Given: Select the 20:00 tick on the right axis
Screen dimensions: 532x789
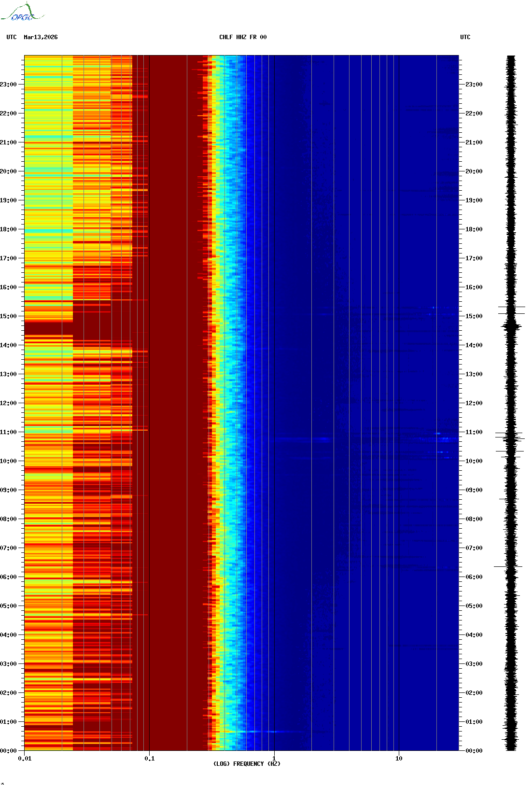Looking at the screenshot, I should click(x=474, y=171).
